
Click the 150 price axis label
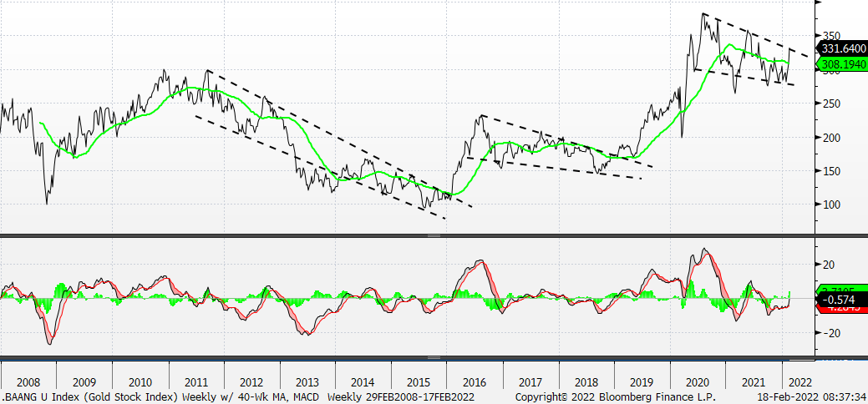[831, 171]
